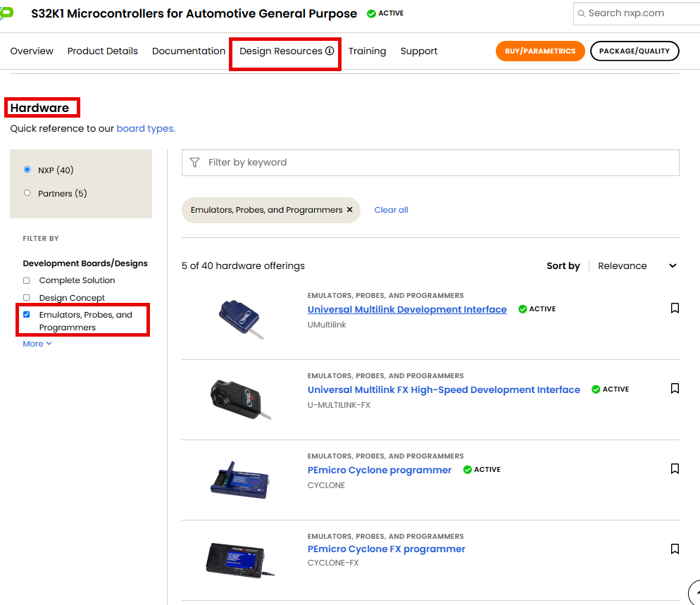Viewport: 700px width, 605px height.
Task: Open the Training section
Action: coord(367,51)
